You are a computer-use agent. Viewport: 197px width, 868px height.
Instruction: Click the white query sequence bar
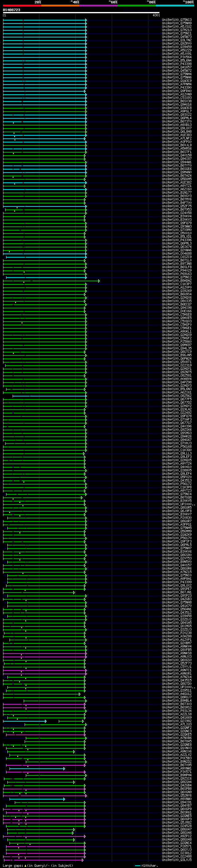tap(81, 13)
